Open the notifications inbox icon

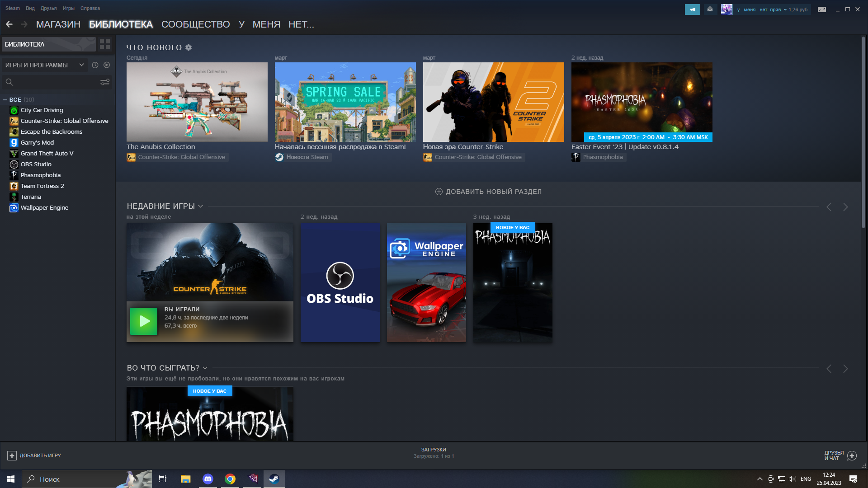[710, 9]
